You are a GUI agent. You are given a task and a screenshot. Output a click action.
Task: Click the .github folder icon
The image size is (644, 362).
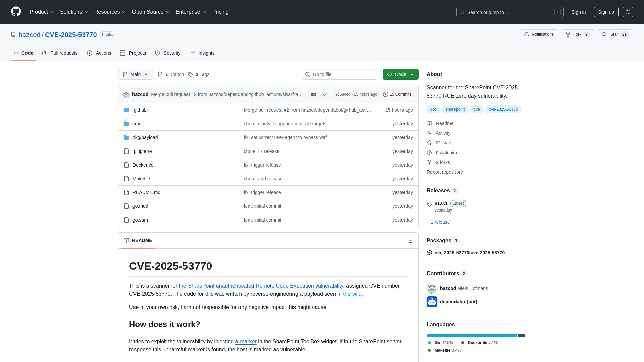[126, 110]
